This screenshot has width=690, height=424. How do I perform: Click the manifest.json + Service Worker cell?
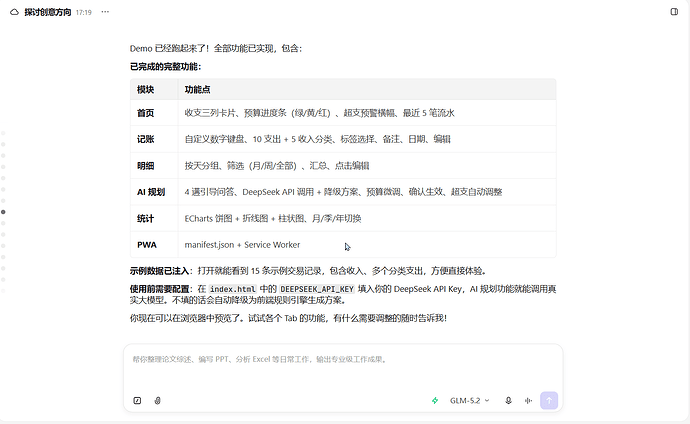(x=367, y=245)
